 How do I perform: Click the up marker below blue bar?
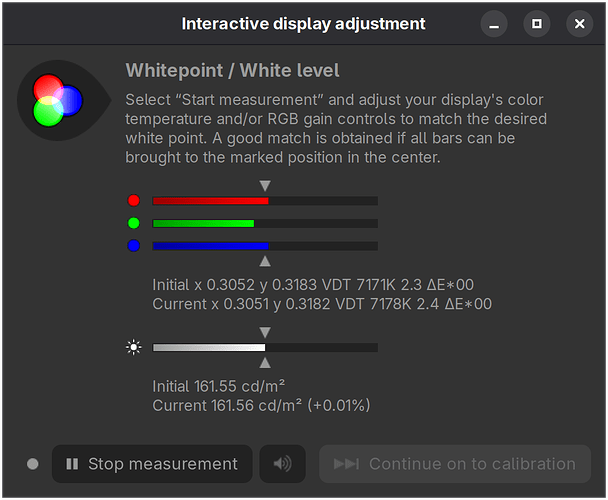pos(265,261)
